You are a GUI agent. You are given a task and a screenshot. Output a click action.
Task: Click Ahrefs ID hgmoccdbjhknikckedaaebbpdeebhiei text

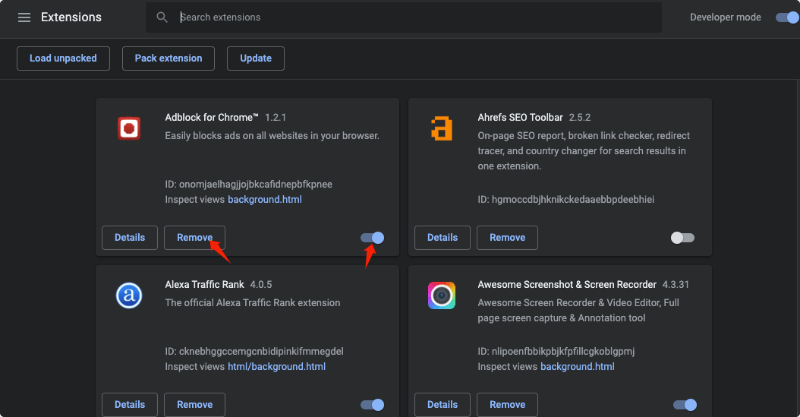click(x=566, y=200)
